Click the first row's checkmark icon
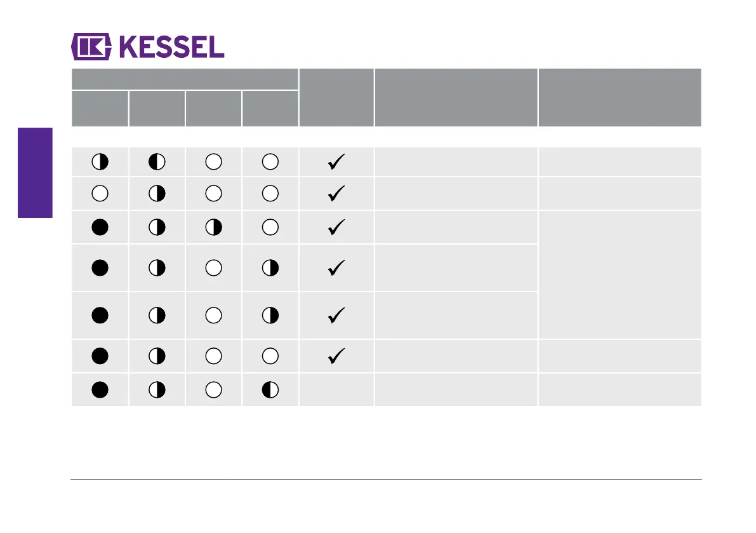 (x=336, y=162)
